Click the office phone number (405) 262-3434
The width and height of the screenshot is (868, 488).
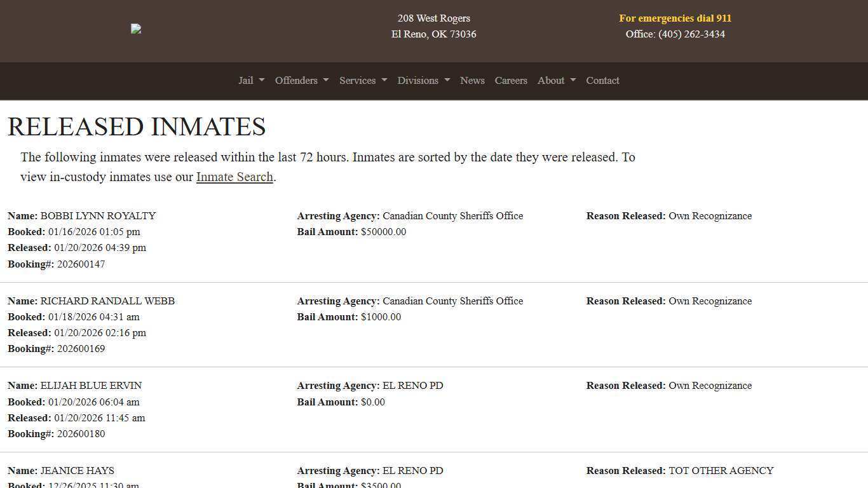(x=691, y=34)
